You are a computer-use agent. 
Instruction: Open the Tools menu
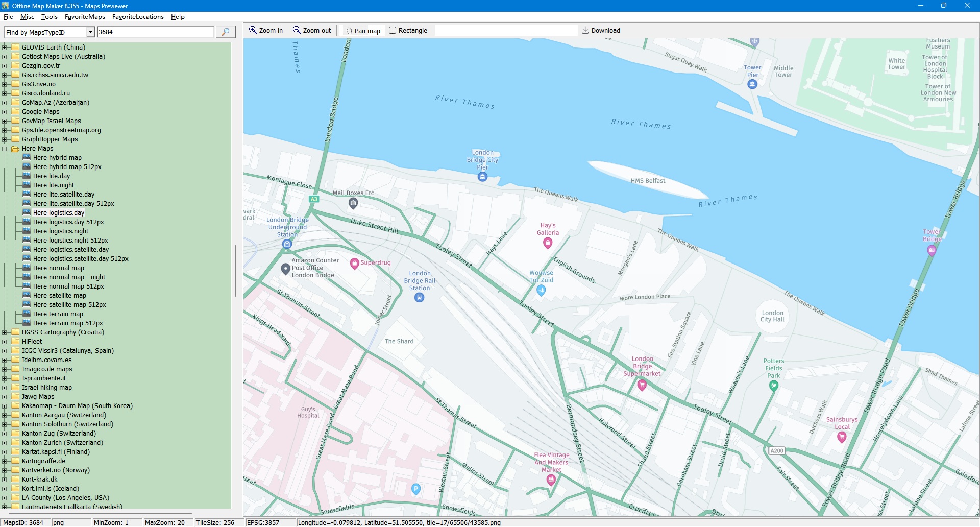(x=49, y=17)
